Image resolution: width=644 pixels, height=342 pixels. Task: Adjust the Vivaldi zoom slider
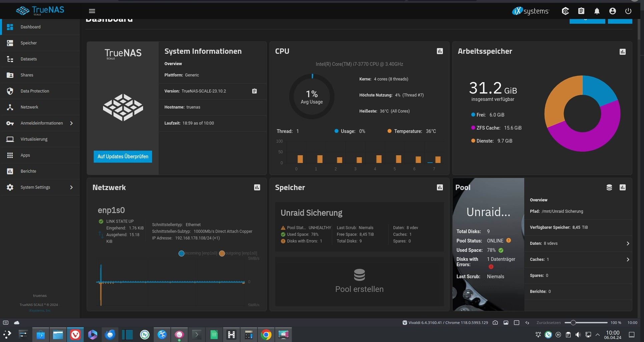pyautogui.click(x=573, y=323)
